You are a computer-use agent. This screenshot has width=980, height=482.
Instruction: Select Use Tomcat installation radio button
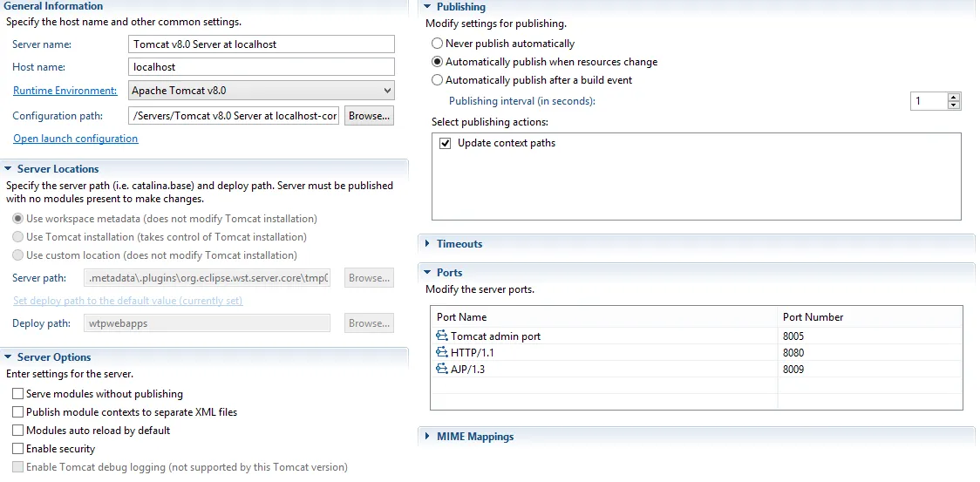pyautogui.click(x=18, y=237)
